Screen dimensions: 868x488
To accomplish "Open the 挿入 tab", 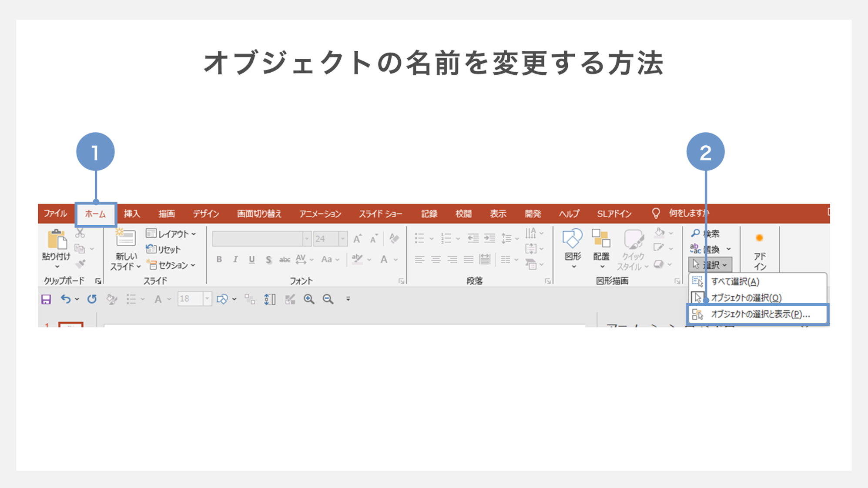I will pos(132,214).
